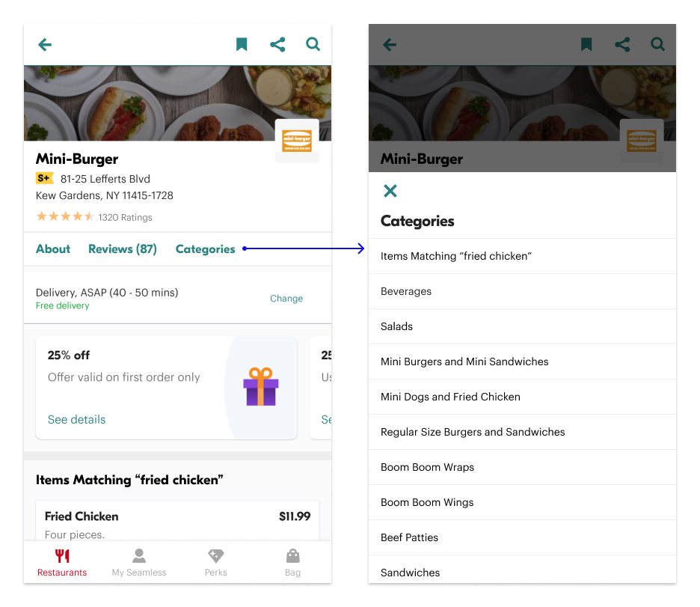Select the Salads category
Screen dimensions: 700x607
pos(522,326)
